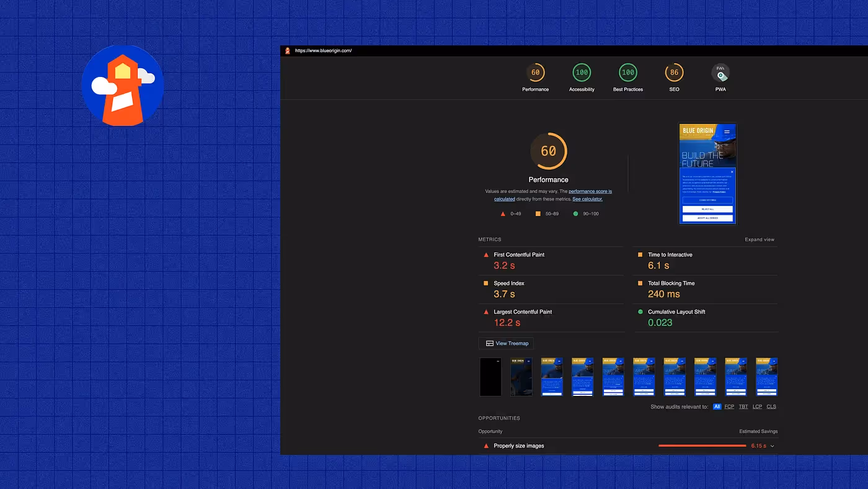Filter audits by CLS
This screenshot has width=868, height=489.
coord(771,407)
